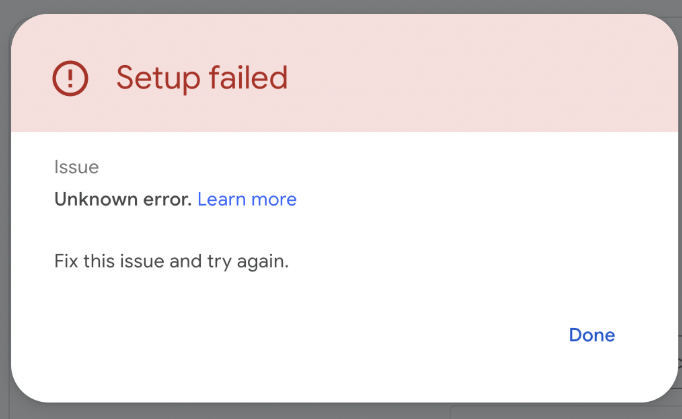682x419 pixels.
Task: Click the red exclamation error icon
Action: tap(70, 78)
